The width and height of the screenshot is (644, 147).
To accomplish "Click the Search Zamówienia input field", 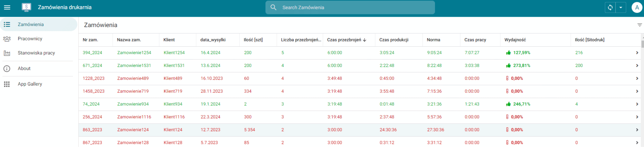I will [354, 7].
